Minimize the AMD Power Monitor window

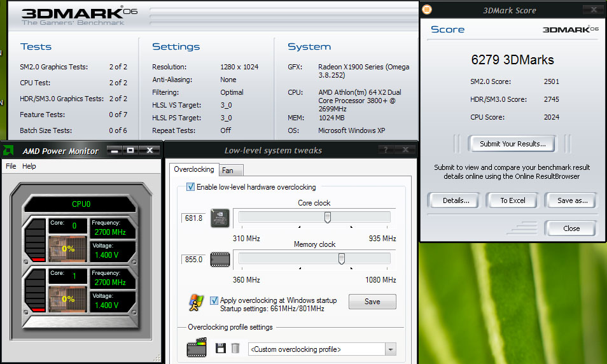(x=115, y=150)
